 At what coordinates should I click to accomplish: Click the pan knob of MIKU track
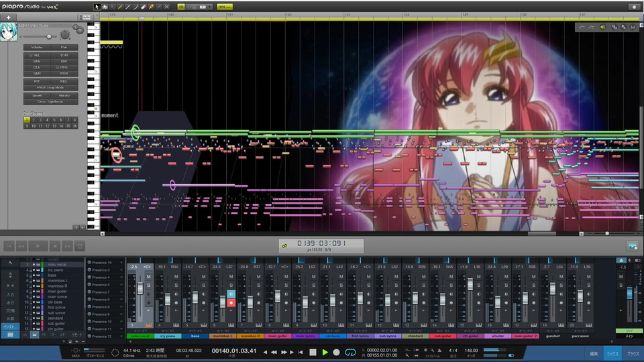(x=65, y=36)
